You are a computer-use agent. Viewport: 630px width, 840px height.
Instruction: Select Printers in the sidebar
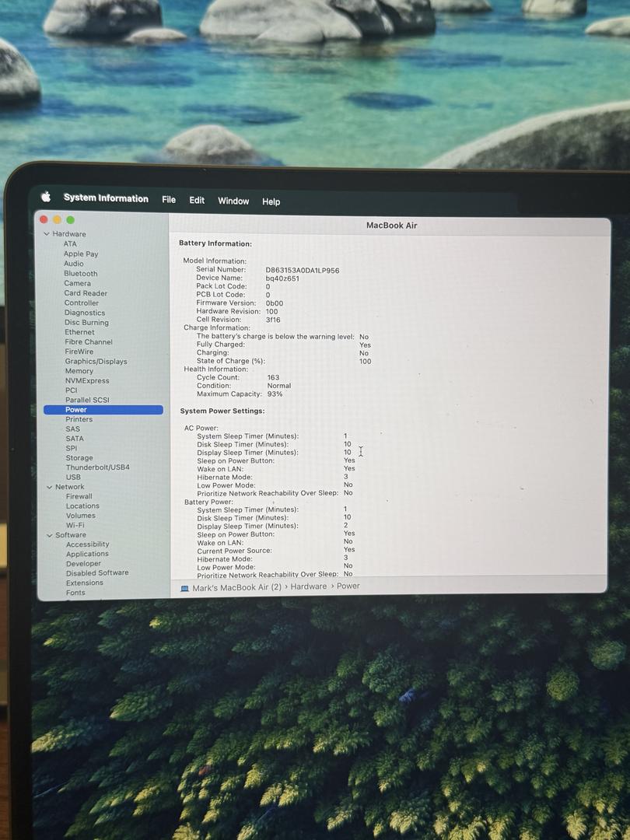point(79,419)
